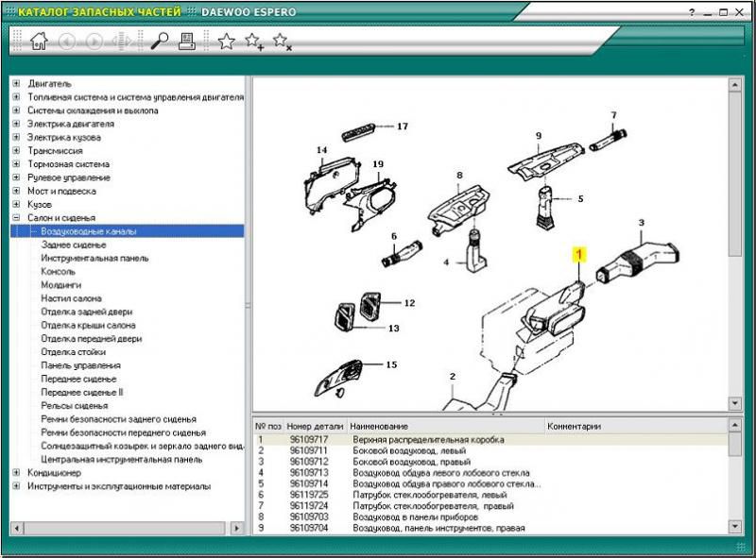The width and height of the screenshot is (756, 558).
Task: Remove favorite using star-x icon
Action: [282, 41]
